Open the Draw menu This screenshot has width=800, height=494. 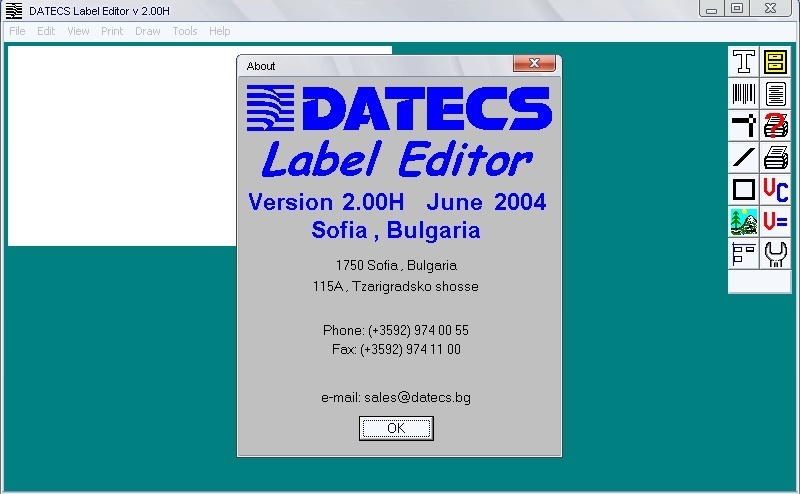(147, 31)
